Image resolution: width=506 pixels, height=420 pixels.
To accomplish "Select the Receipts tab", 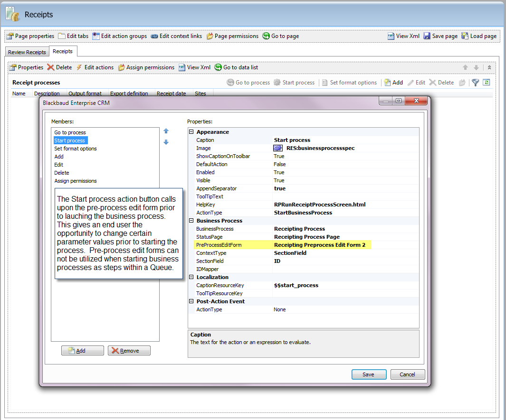I will pyautogui.click(x=63, y=51).
